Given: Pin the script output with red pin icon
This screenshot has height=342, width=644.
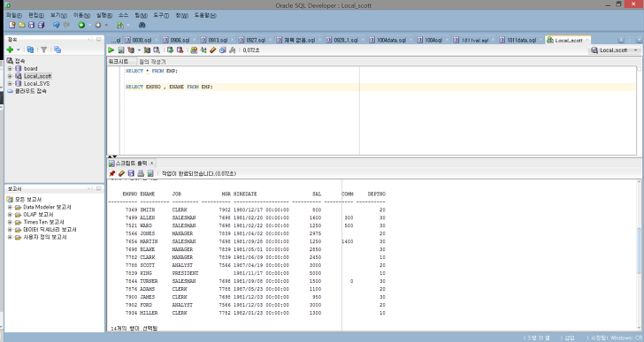Looking at the screenshot, I should coord(111,173).
